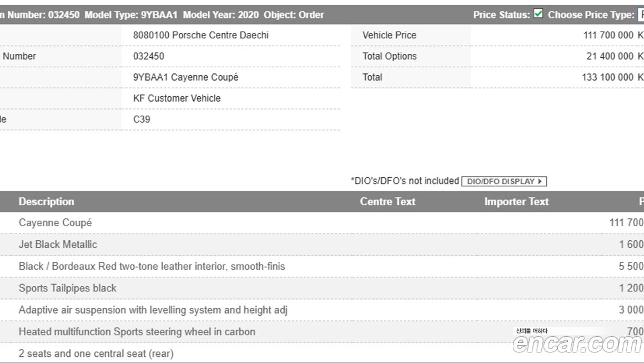Select the 2 seats and one central seat row

(96, 354)
